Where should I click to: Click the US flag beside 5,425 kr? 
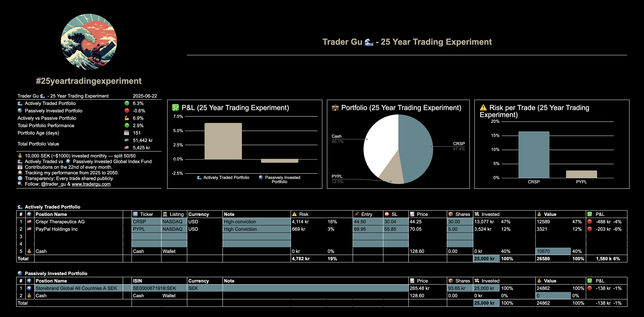(x=127, y=148)
